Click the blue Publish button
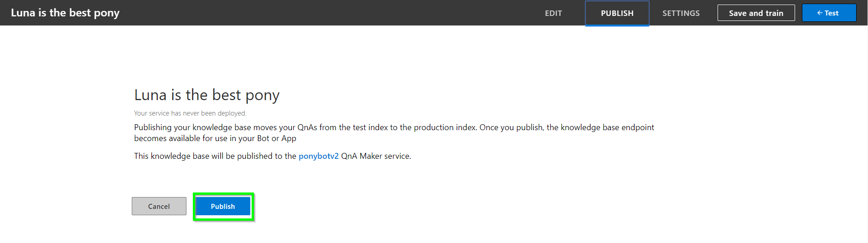Image resolution: width=868 pixels, height=243 pixels. point(223,206)
